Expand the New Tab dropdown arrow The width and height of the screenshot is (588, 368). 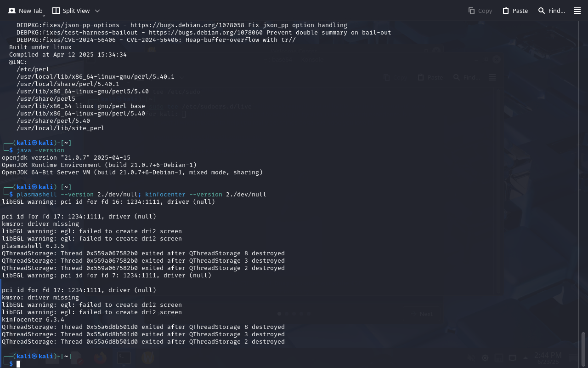coord(44,16)
